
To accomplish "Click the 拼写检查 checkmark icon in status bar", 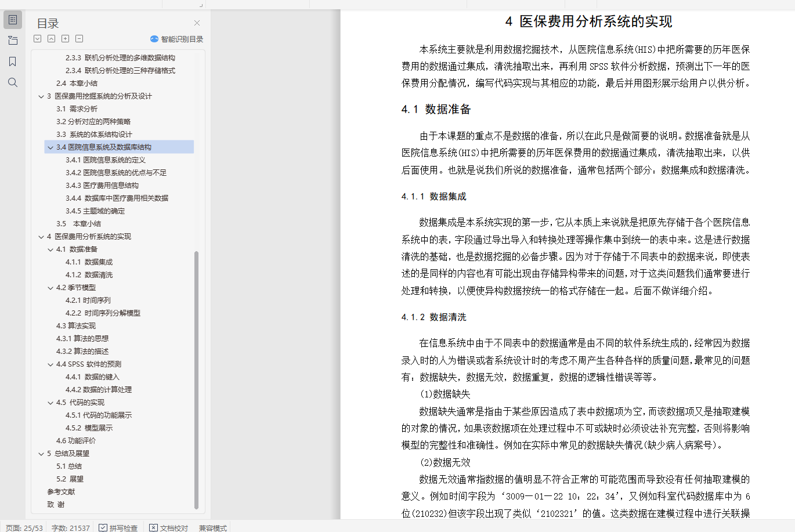I will pyautogui.click(x=103, y=527).
